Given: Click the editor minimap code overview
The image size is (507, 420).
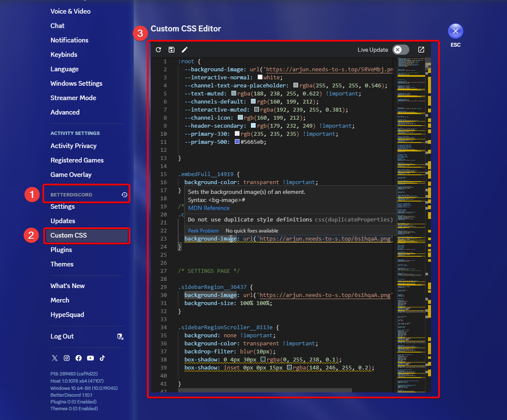Looking at the screenshot, I should click(411, 225).
